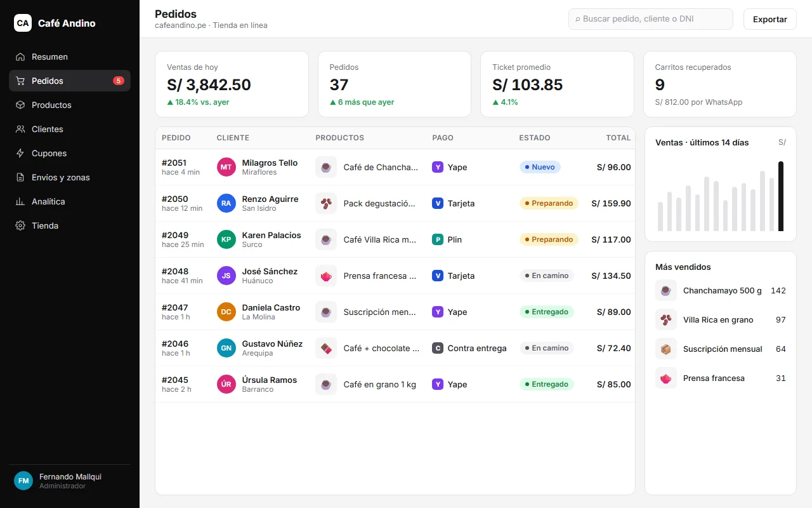Click the TOTAL column header

point(619,138)
